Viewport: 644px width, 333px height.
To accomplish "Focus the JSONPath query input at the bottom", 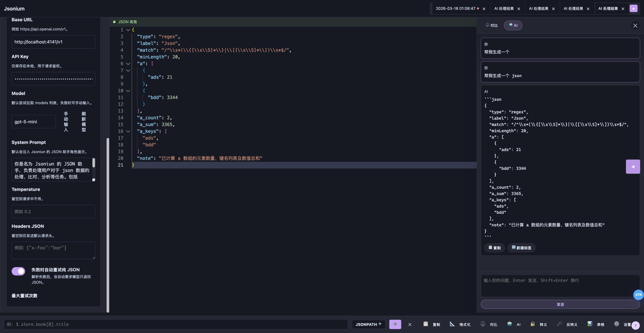I will pos(176,324).
